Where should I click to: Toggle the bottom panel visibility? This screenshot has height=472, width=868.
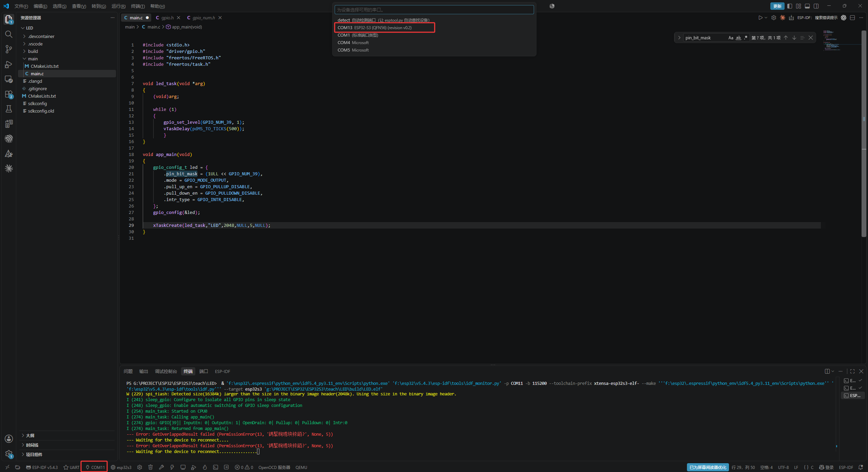[x=807, y=6]
